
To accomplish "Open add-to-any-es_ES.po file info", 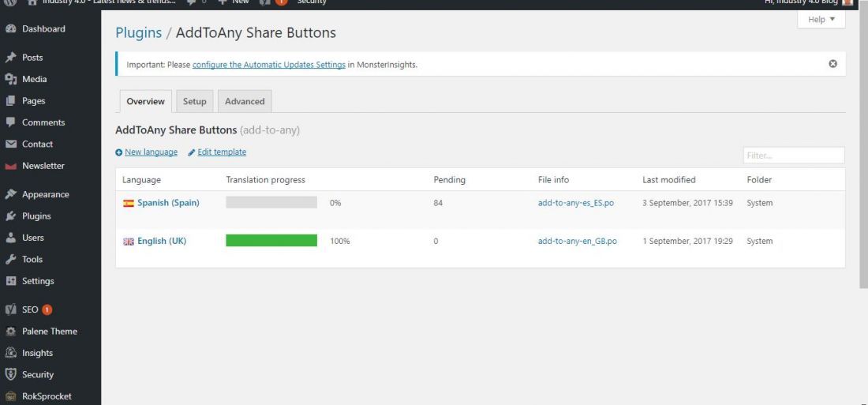I will (x=576, y=203).
